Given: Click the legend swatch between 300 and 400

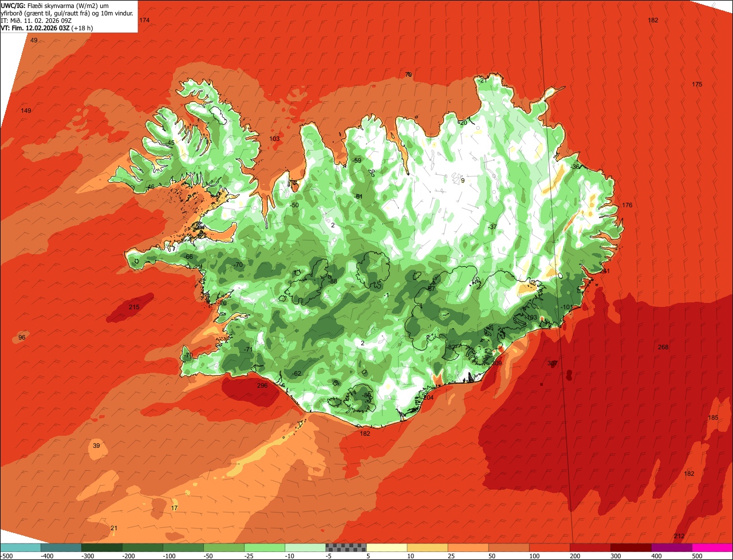Looking at the screenshot, I should [630, 547].
